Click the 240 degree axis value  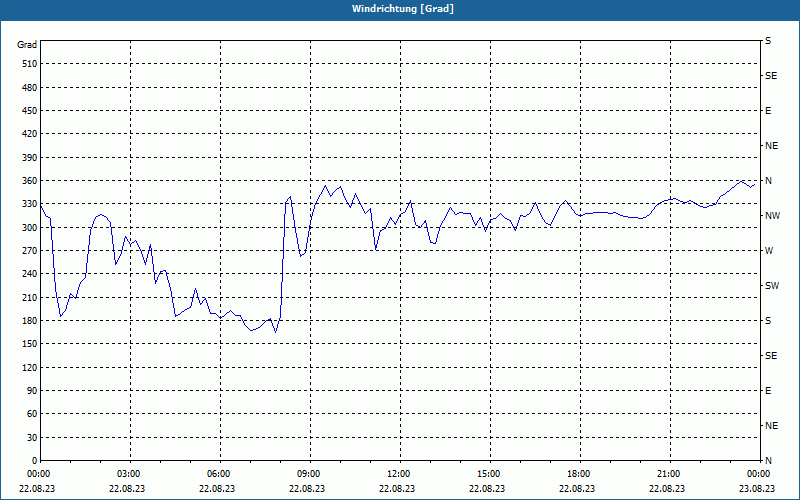click(x=30, y=274)
